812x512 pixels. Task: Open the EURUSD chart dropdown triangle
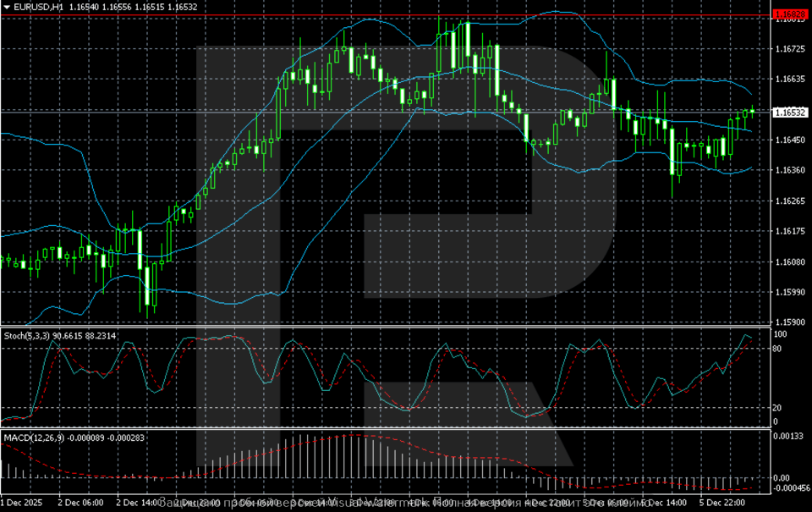[8, 8]
